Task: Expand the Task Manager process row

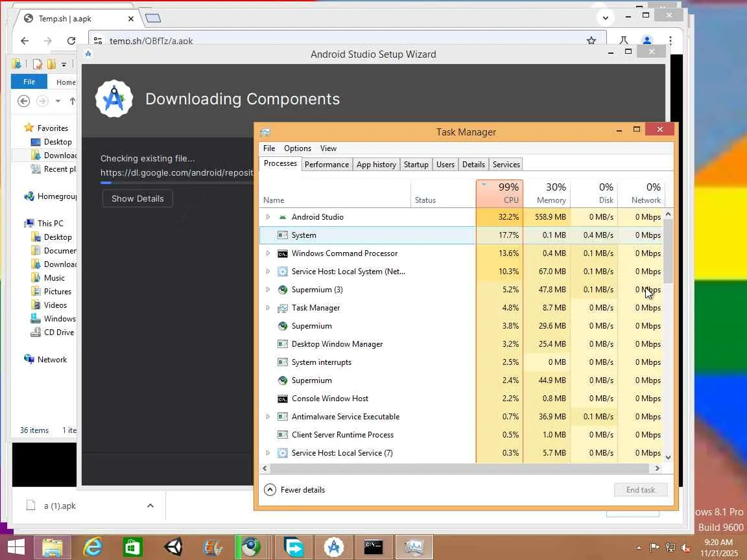Action: click(268, 308)
